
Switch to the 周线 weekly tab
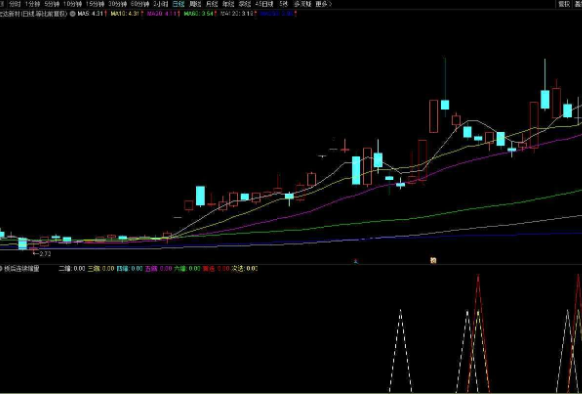coord(195,4)
